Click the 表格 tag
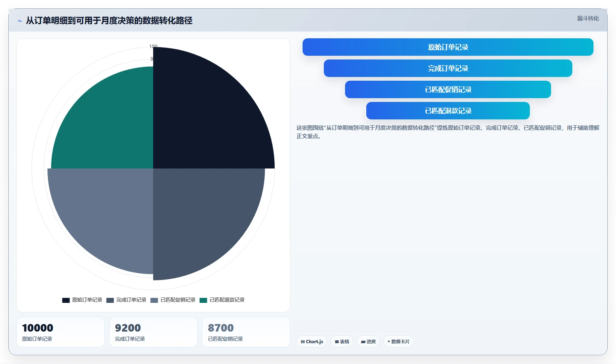This screenshot has width=616, height=364. (342, 342)
